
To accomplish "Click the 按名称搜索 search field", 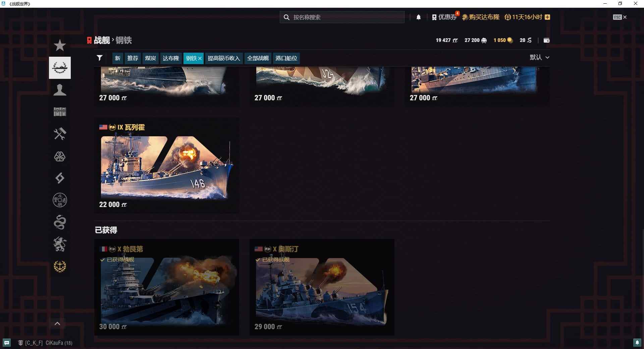I will coord(341,17).
